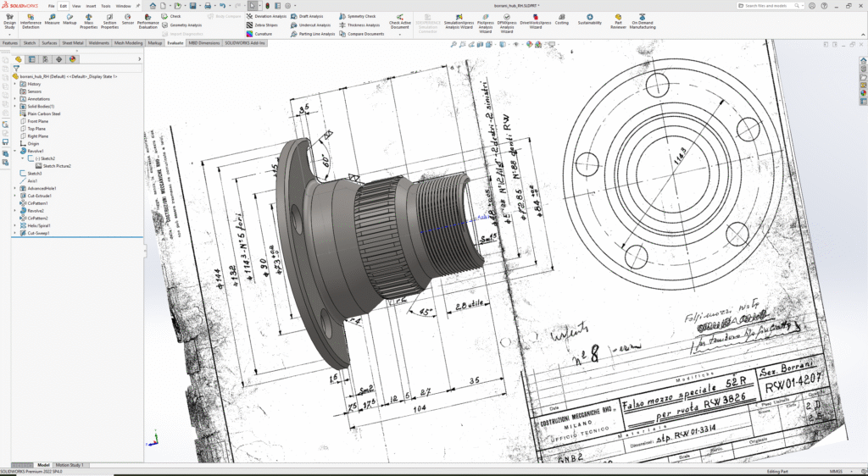This screenshot has height=476, width=868.
Task: Launch DriveWorksXpress Wizard
Action: click(x=536, y=21)
